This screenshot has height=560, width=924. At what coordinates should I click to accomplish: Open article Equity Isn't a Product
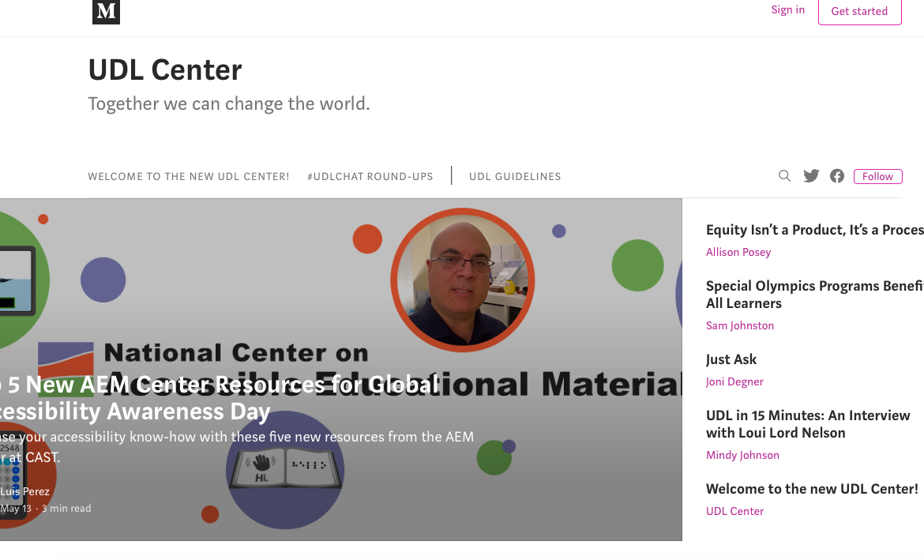[814, 230]
